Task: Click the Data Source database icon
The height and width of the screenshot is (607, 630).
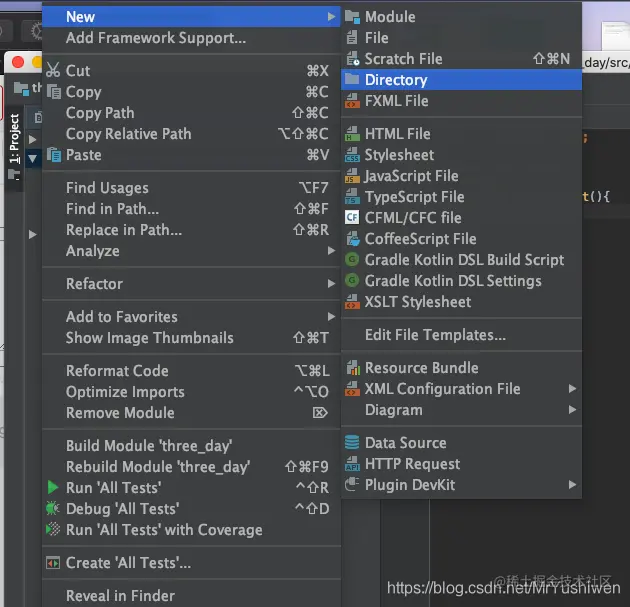Action: (352, 443)
